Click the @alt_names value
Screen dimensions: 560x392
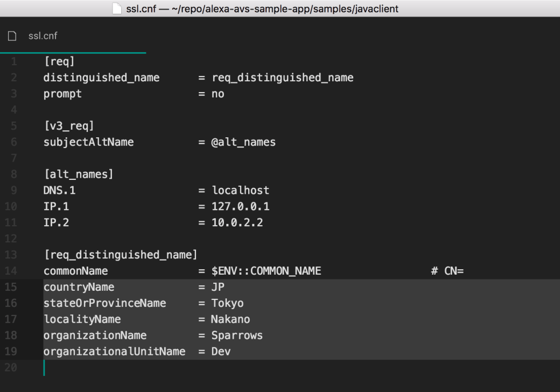(243, 142)
